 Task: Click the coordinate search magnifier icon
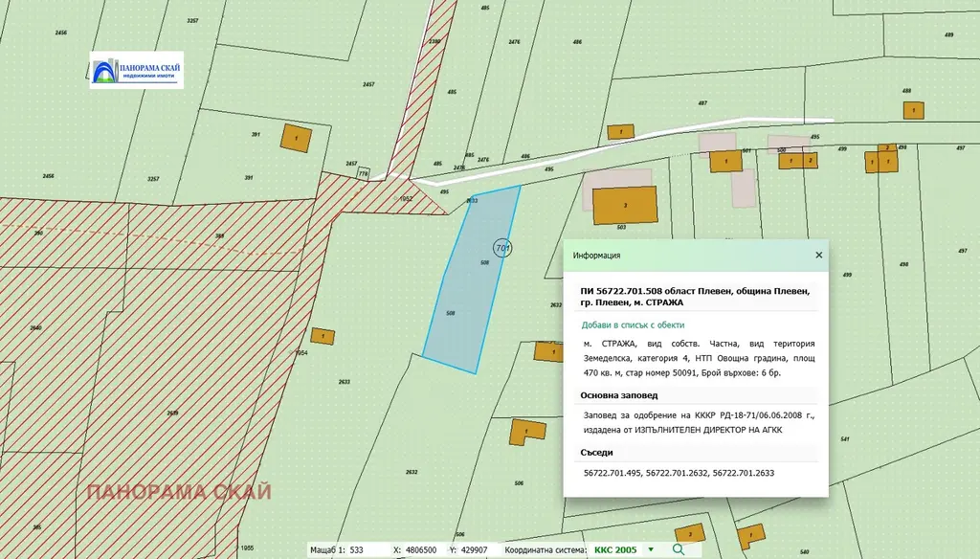[679, 549]
